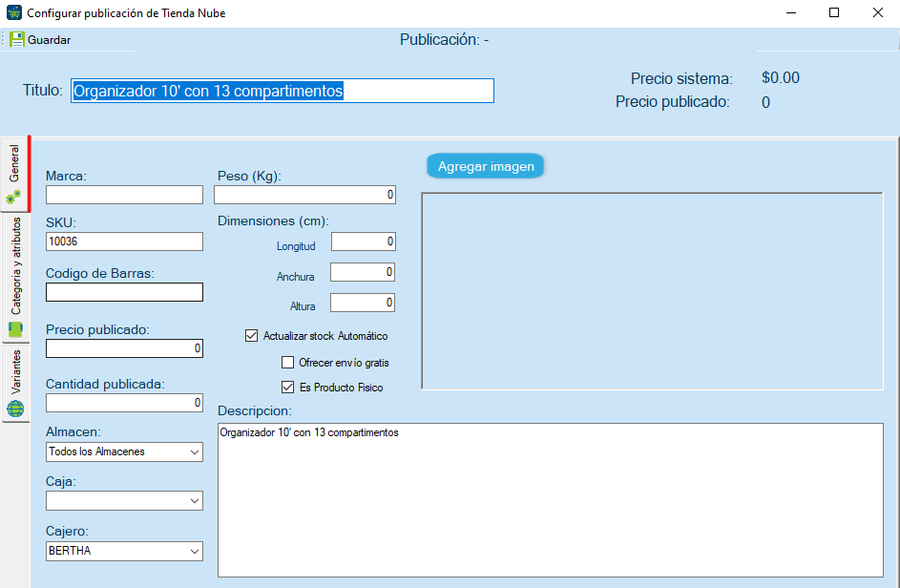The width and height of the screenshot is (900, 588).
Task: Click the Agregar imagen button
Action: (486, 166)
